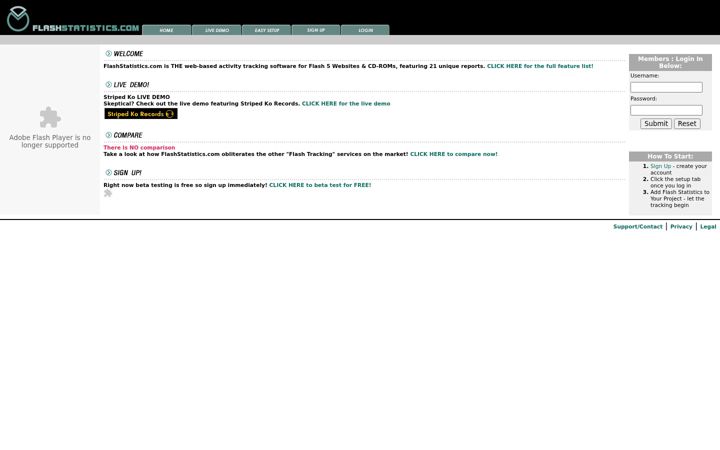Open the Striped Ko Records banner
The height and width of the screenshot is (450, 720).
pos(141,113)
